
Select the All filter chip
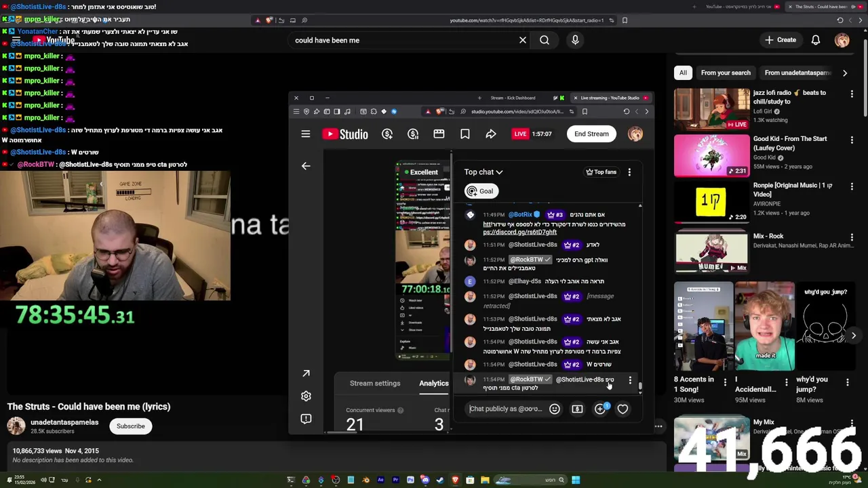coord(683,73)
